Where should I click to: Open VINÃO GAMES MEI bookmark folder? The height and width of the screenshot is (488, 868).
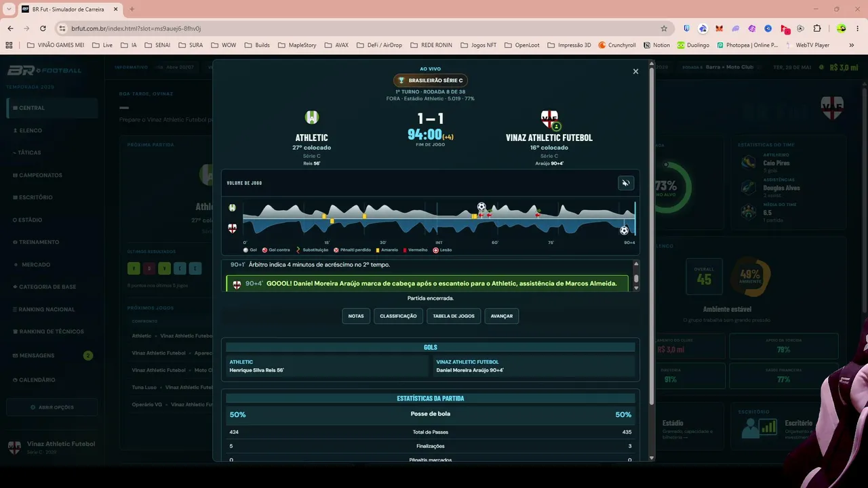[x=56, y=45]
